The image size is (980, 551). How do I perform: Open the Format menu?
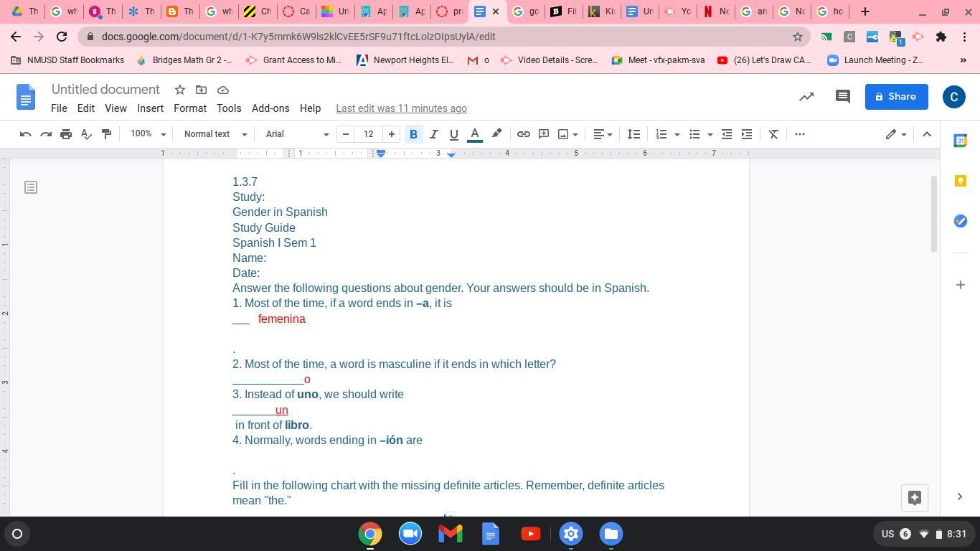pos(190,108)
